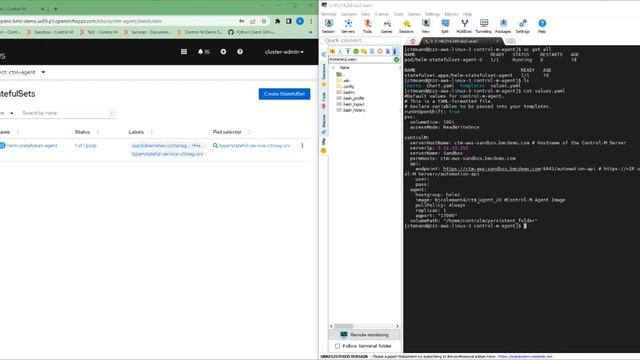Image resolution: width=640 pixels, height=360 pixels.
Task: Bookmark this page with the star icon
Action: [264, 21]
